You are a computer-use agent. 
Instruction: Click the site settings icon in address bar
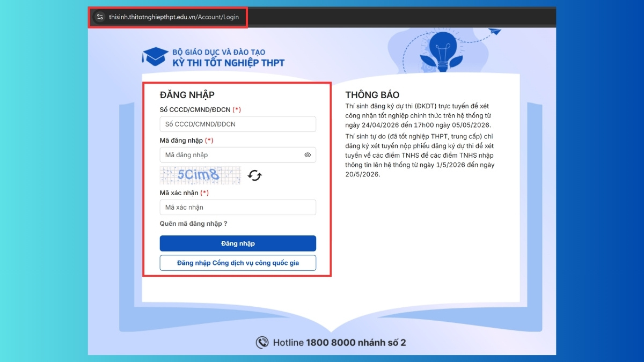pos(100,17)
